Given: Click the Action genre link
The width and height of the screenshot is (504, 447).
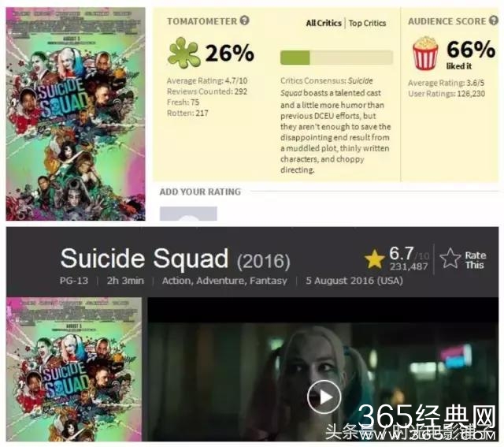Looking at the screenshot, I should (177, 281).
